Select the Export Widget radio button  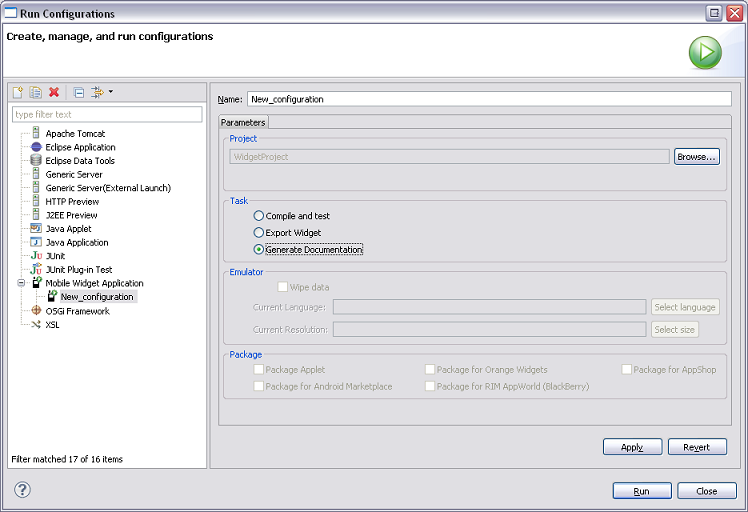tap(260, 233)
